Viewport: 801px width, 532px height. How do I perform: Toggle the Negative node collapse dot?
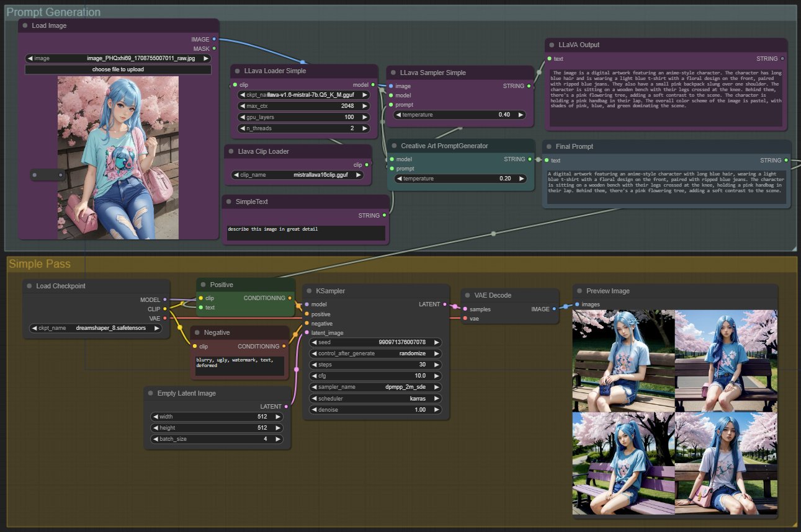click(x=197, y=332)
